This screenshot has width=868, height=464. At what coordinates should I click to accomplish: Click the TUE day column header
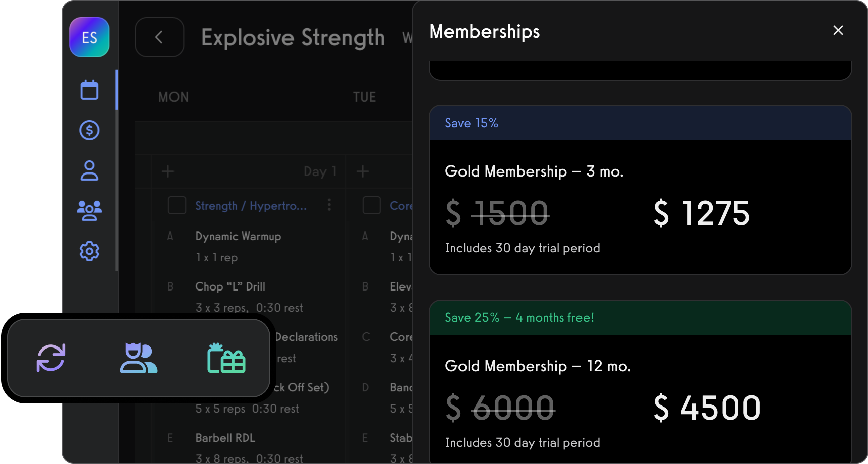[x=365, y=97]
